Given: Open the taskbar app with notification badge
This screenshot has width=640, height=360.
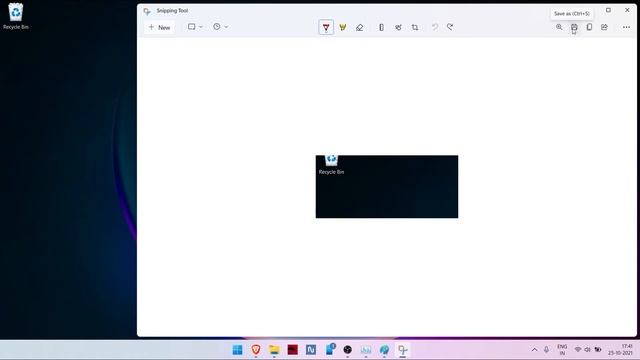Looking at the screenshot, I should [x=330, y=349].
